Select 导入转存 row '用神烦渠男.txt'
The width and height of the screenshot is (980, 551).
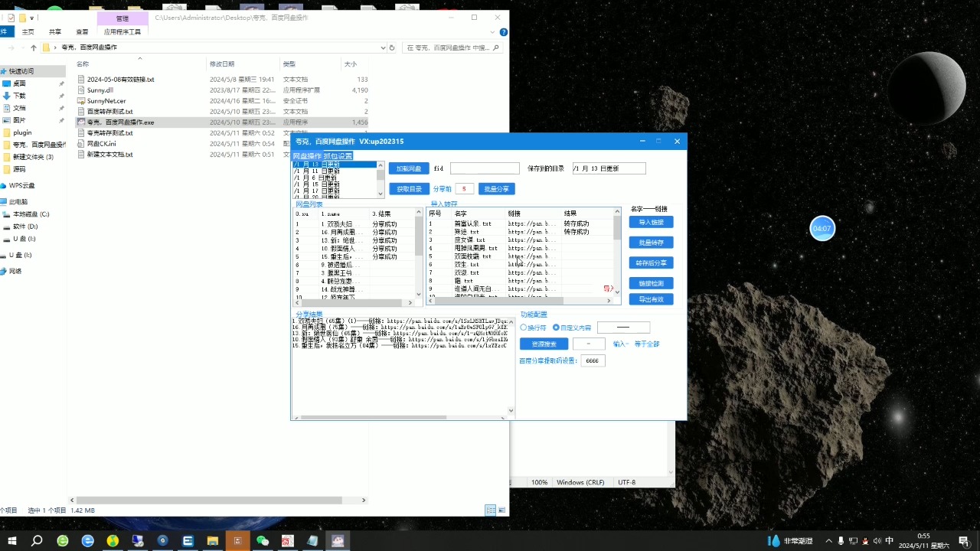tap(520, 248)
